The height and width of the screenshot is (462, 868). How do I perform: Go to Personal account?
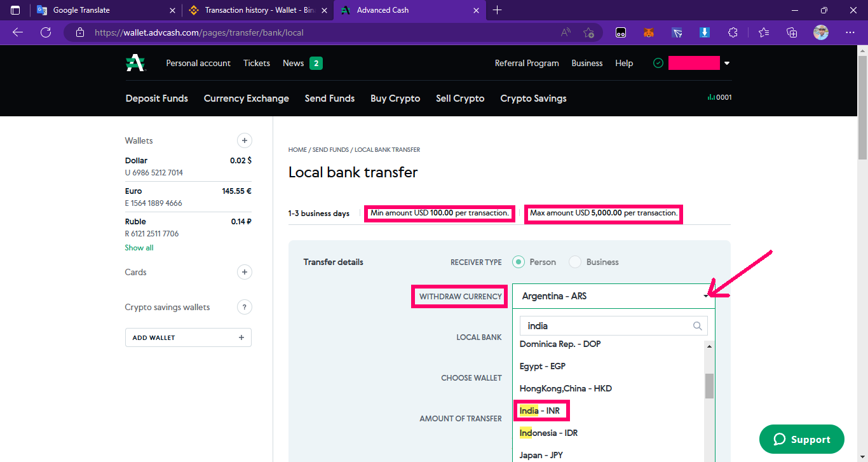point(198,63)
